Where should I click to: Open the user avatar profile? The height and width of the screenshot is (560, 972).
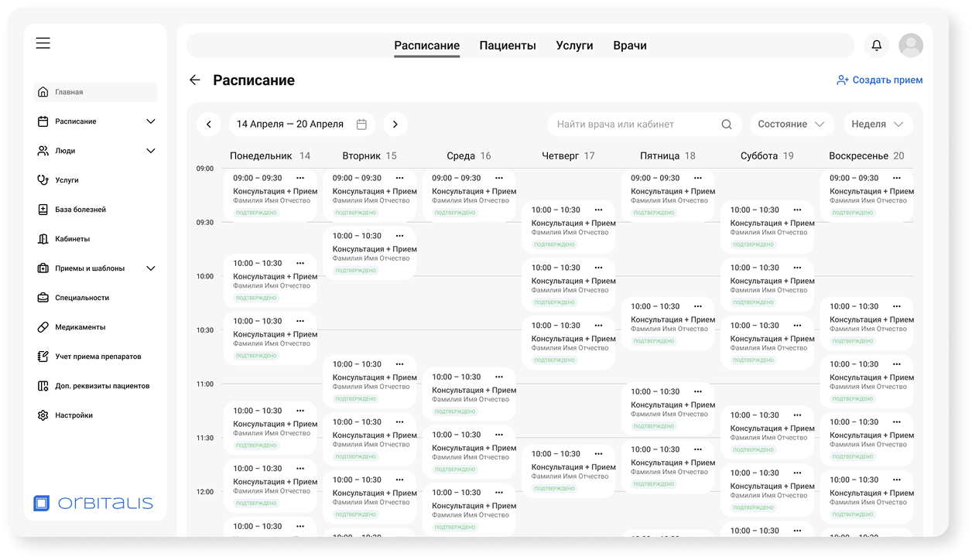[x=911, y=46]
